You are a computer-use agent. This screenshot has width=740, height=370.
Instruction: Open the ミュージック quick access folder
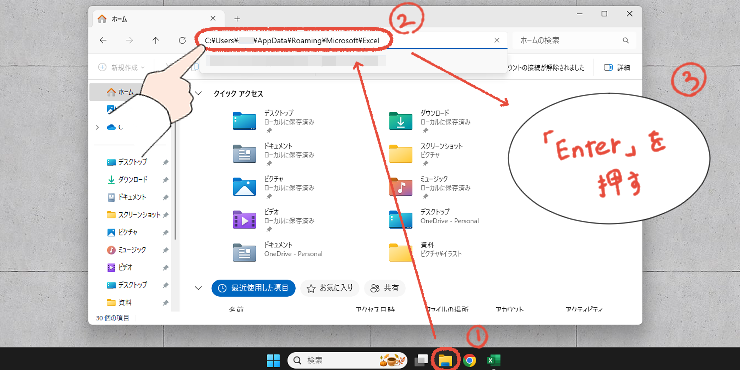[x=430, y=187]
